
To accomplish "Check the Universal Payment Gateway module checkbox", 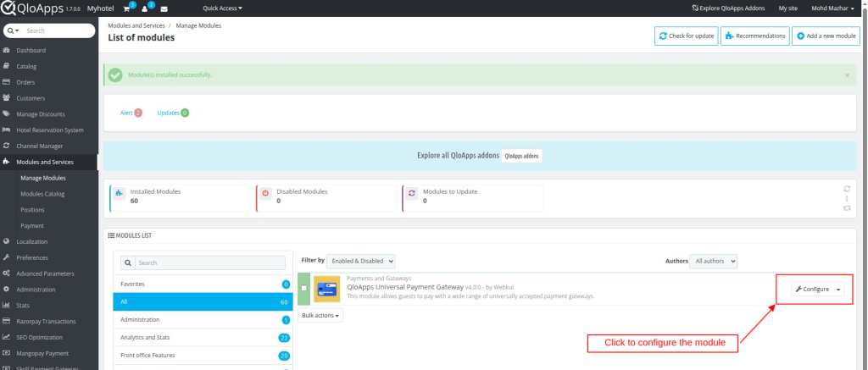I will (304, 289).
